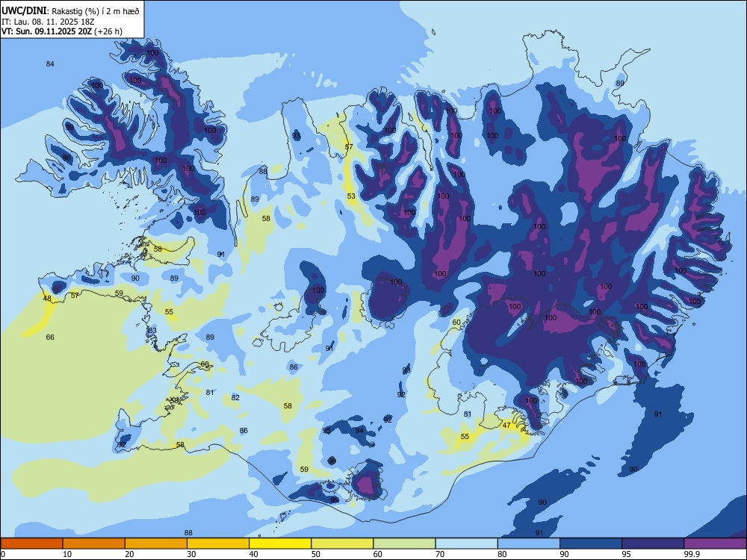The image size is (747, 560).
Task: Click the humidity value '82' on the map
Action: pyautogui.click(x=235, y=398)
